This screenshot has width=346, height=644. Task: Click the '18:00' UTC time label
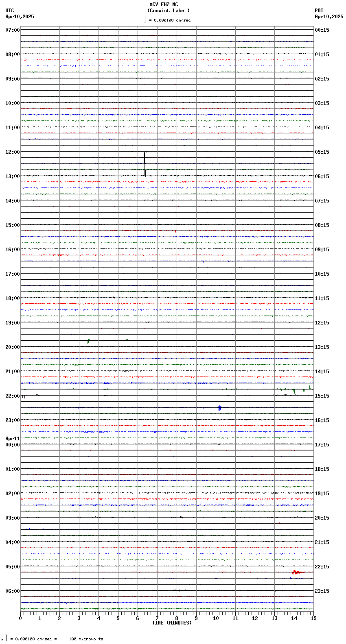(x=13, y=298)
